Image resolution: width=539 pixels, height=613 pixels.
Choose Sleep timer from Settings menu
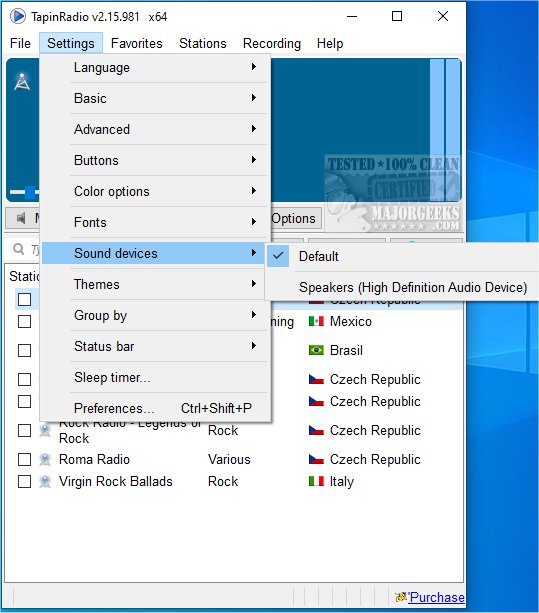pyautogui.click(x=155, y=377)
